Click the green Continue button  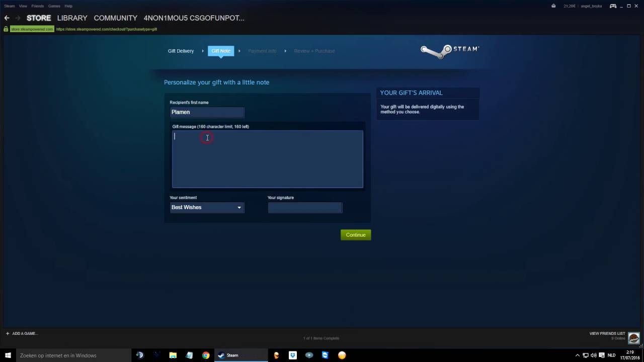(x=356, y=235)
